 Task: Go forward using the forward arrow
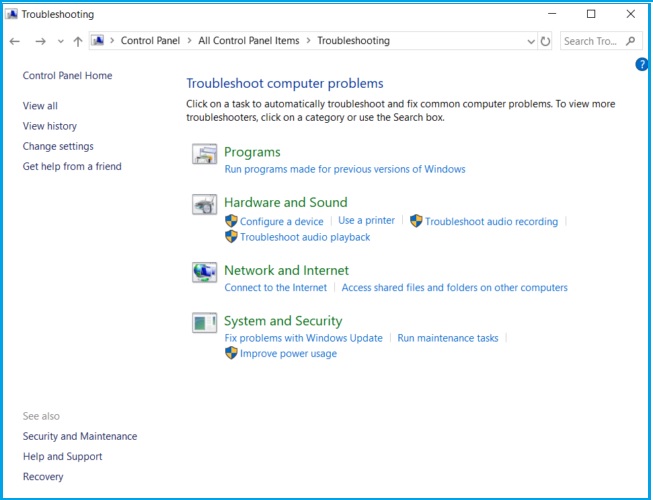[x=40, y=41]
